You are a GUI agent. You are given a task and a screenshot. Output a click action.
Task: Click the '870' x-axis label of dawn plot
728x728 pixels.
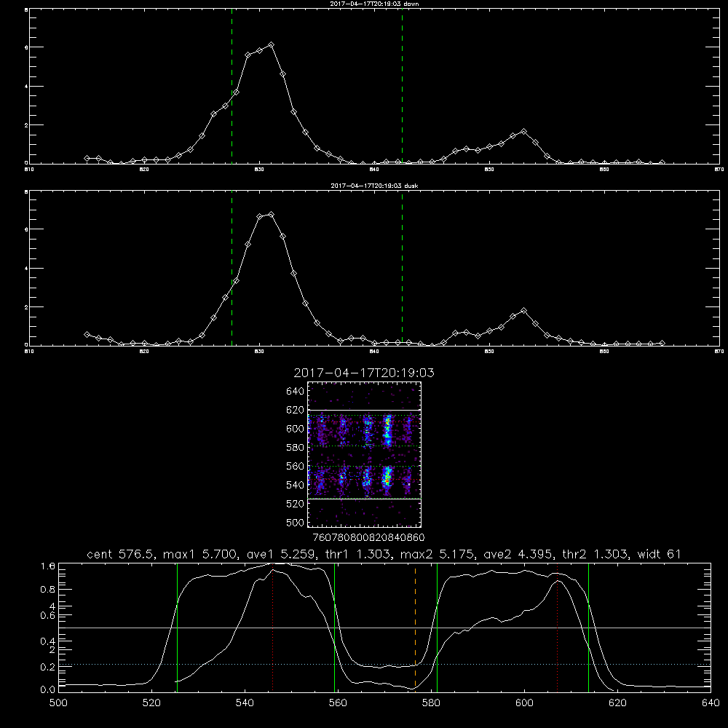[x=719, y=170]
